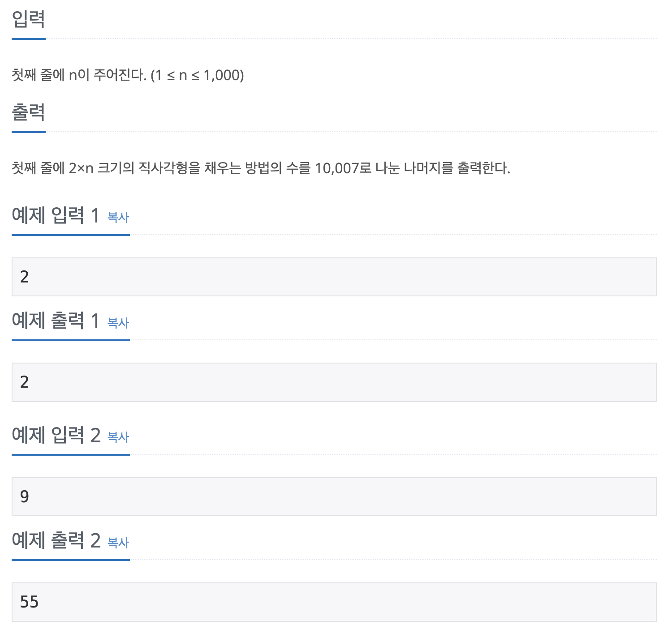Click the 예제 출력 2 heading
Screen dimensions: 672x633
[x=56, y=541]
